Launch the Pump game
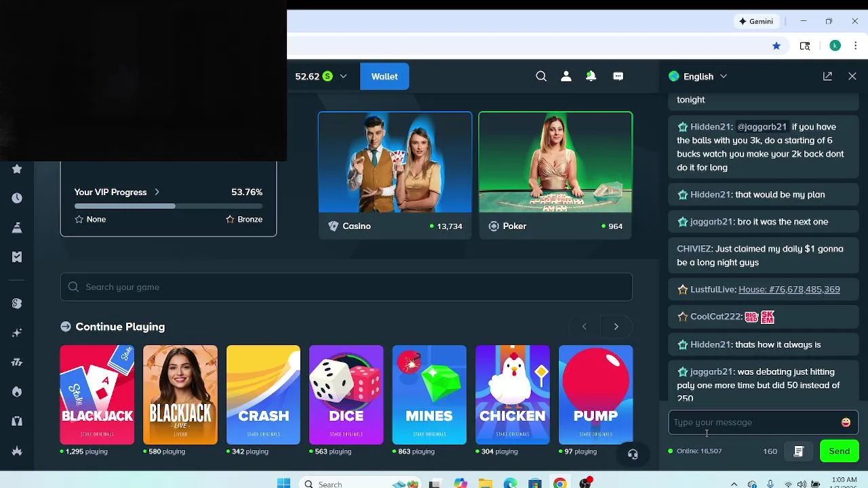 pos(595,395)
